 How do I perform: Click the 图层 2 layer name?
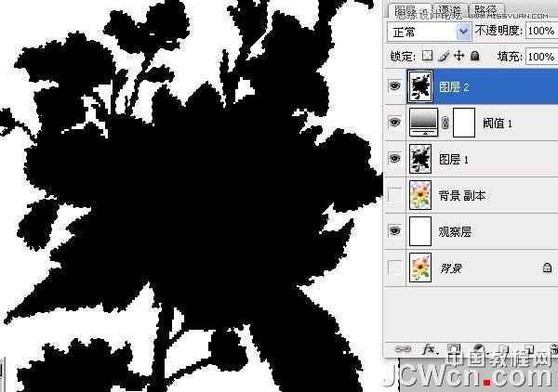(454, 87)
